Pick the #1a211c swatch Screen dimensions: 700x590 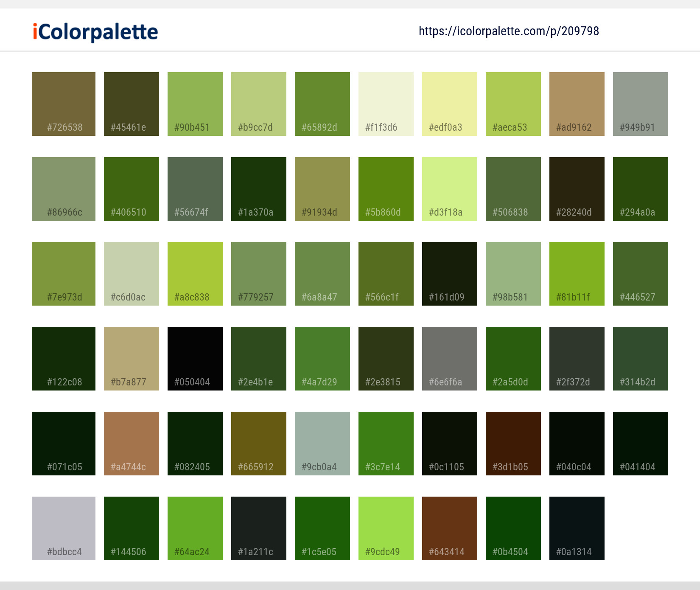click(x=259, y=528)
